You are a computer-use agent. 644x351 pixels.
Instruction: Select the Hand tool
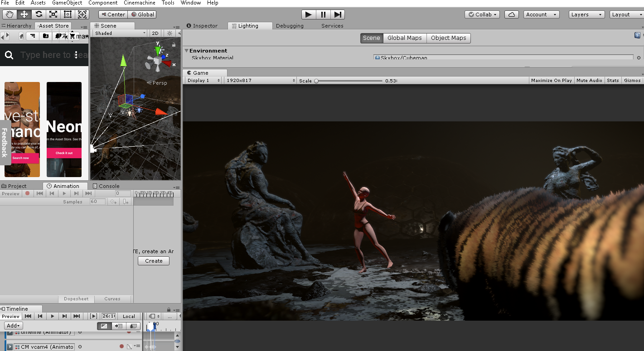(10, 14)
